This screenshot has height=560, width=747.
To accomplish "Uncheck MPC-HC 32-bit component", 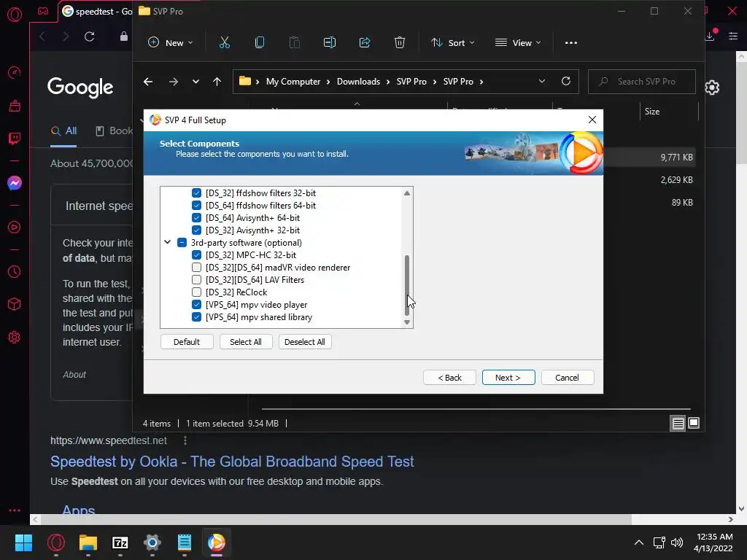I will point(196,254).
